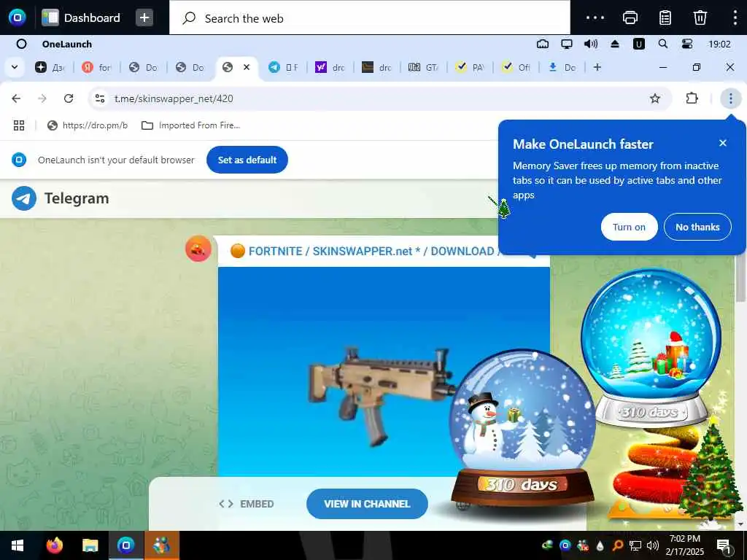This screenshot has width=747, height=560.
Task: Switch to the 'PA' checkmark tab
Action: pyautogui.click(x=470, y=67)
